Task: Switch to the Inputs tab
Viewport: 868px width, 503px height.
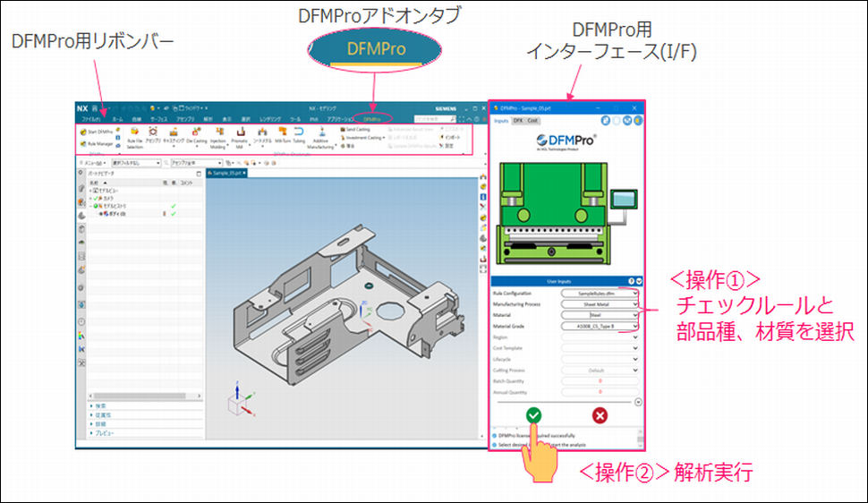Action: click(501, 121)
